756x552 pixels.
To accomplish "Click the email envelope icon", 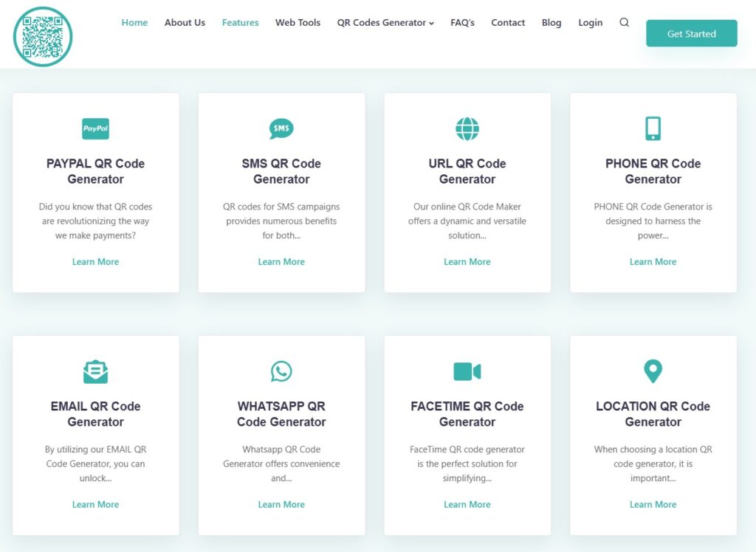I will click(x=95, y=372).
